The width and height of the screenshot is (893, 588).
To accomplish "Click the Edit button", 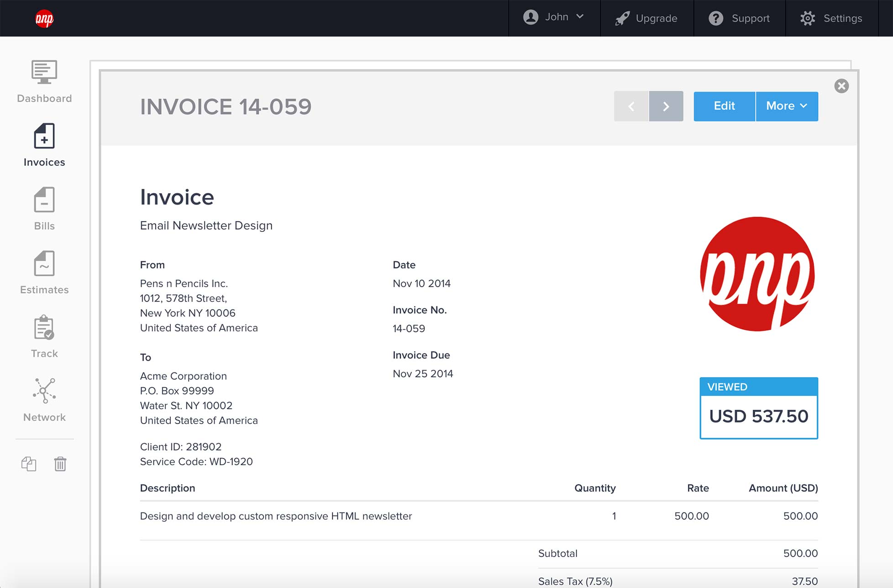I will (x=724, y=106).
